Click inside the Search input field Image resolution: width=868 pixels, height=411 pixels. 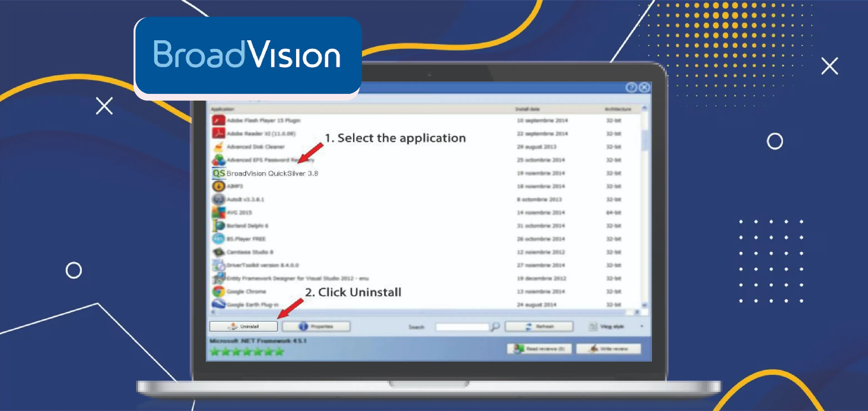462,327
